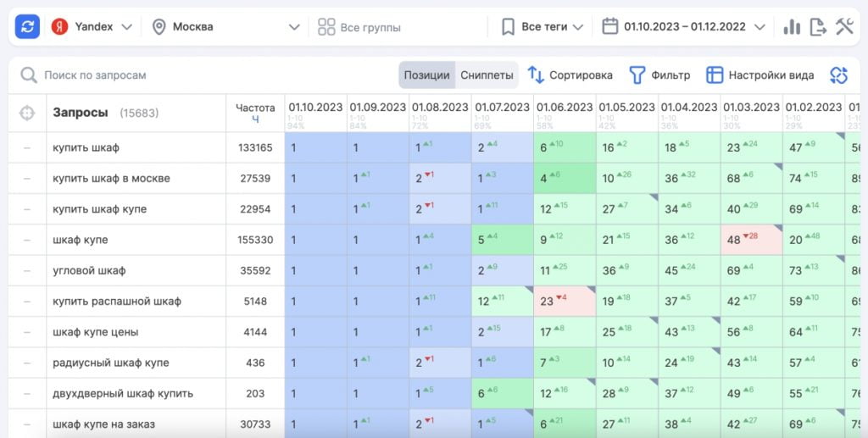The height and width of the screenshot is (438, 868).
Task: Open the date range picker 01.10.2023 – 01.12.2022
Action: point(683,27)
